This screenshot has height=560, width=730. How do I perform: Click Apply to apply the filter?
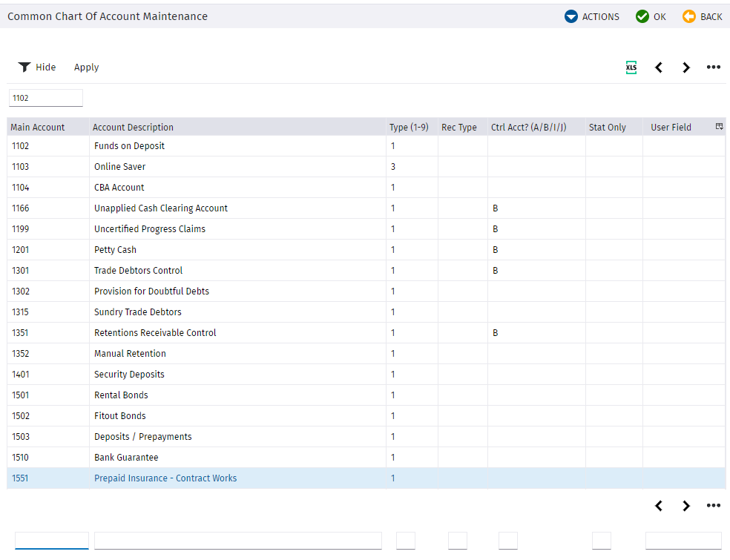87,67
